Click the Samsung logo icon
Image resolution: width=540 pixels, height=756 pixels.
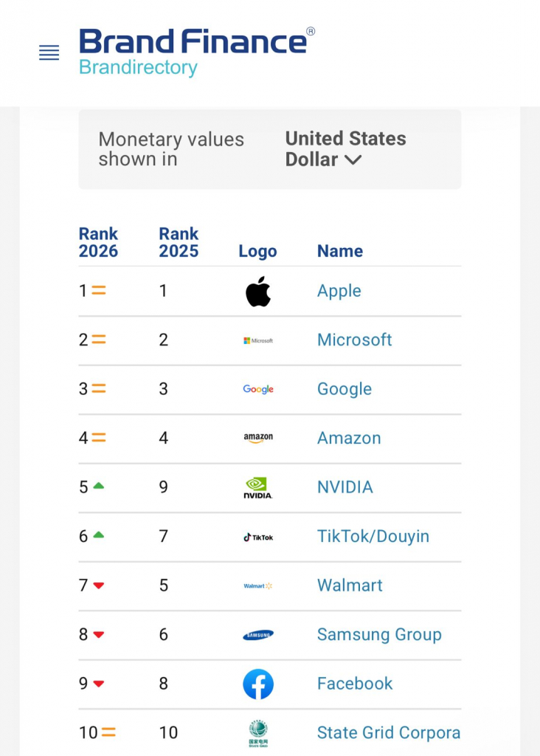(258, 635)
